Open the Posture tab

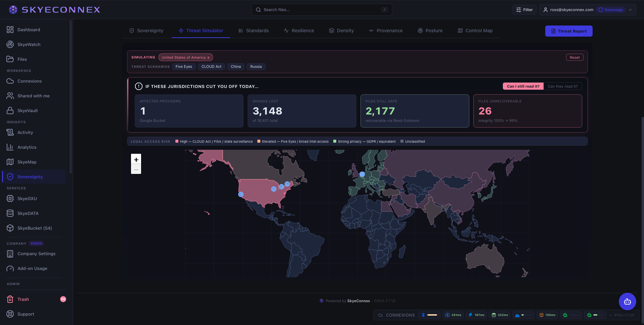[x=430, y=31]
